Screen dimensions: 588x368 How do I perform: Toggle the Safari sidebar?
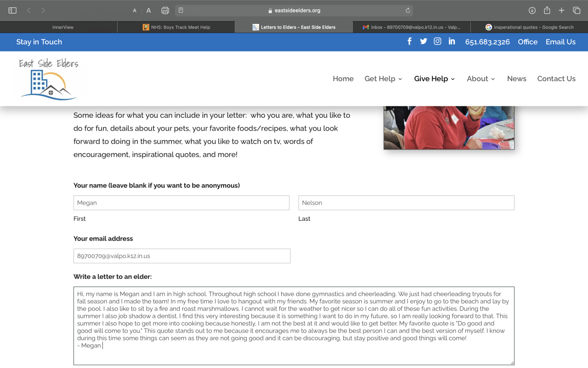point(12,10)
